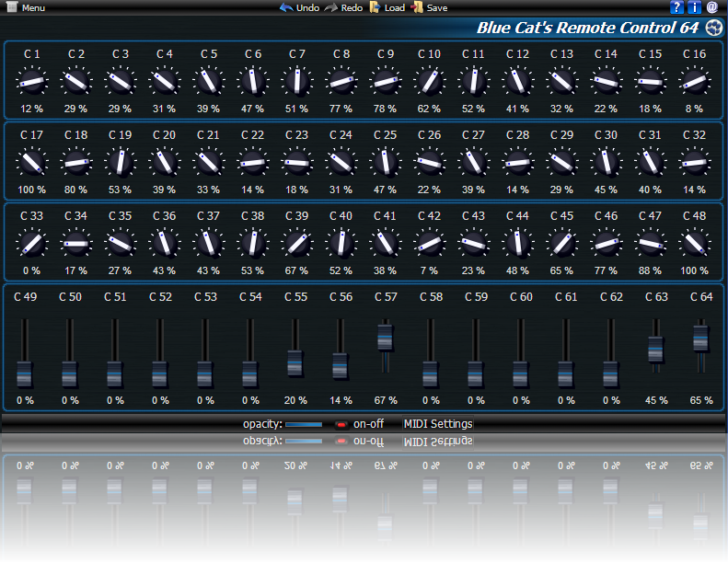The width and height of the screenshot is (728, 563).
Task: Click the C 46 knob
Action: pyautogui.click(x=606, y=243)
